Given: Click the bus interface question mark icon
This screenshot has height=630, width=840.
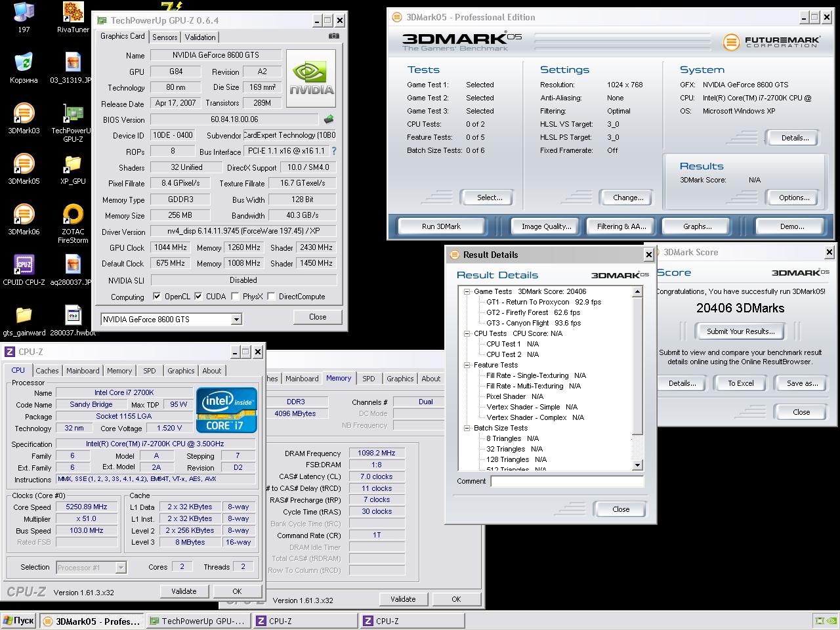Looking at the screenshot, I should (x=333, y=151).
